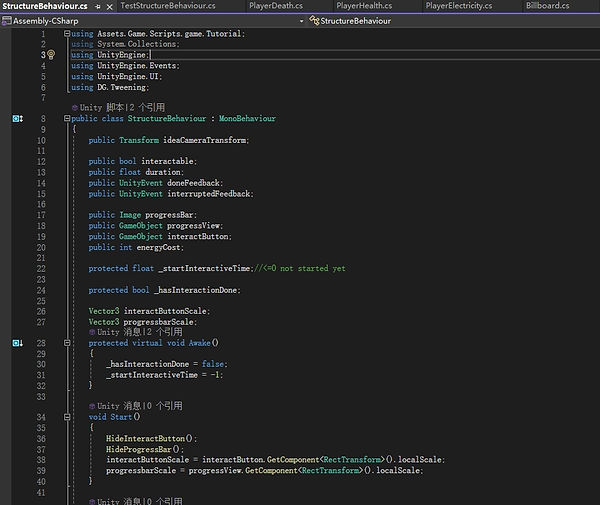This screenshot has height=505, width=600.
Task: Click the Unity icon in Awake CodeLens
Action: 92,332
